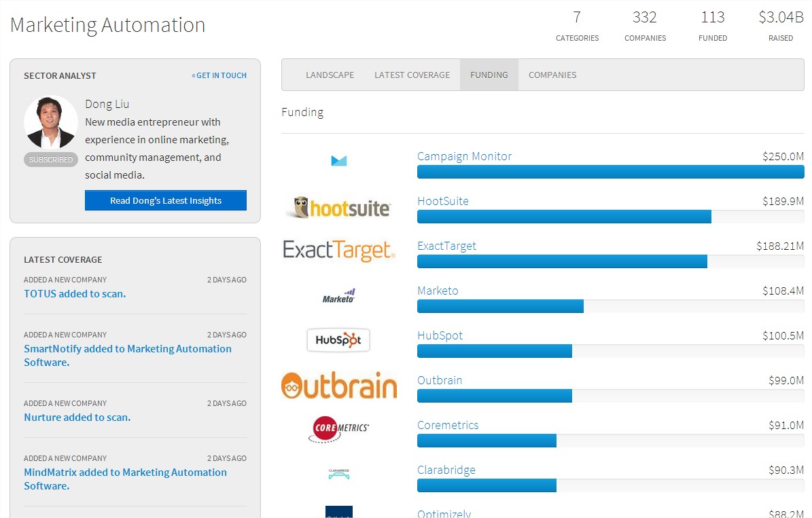The image size is (812, 518).
Task: Click the $108.4M funding amount
Action: coord(783,291)
